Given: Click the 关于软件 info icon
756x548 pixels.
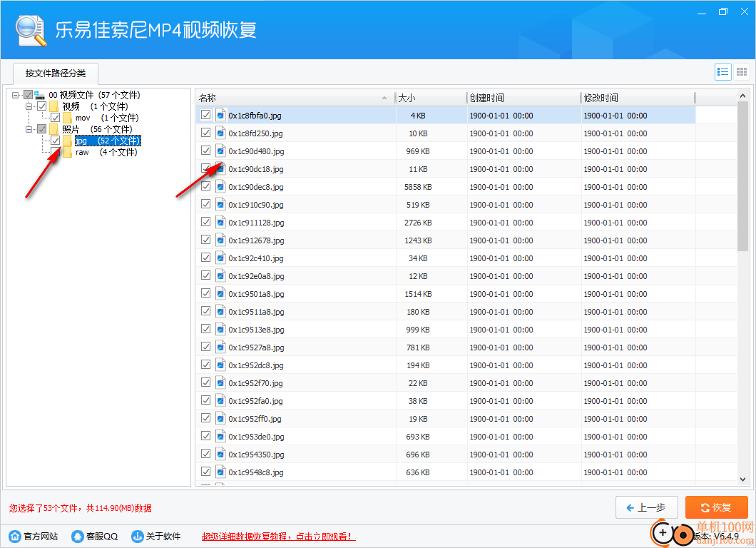Looking at the screenshot, I should pos(138,537).
